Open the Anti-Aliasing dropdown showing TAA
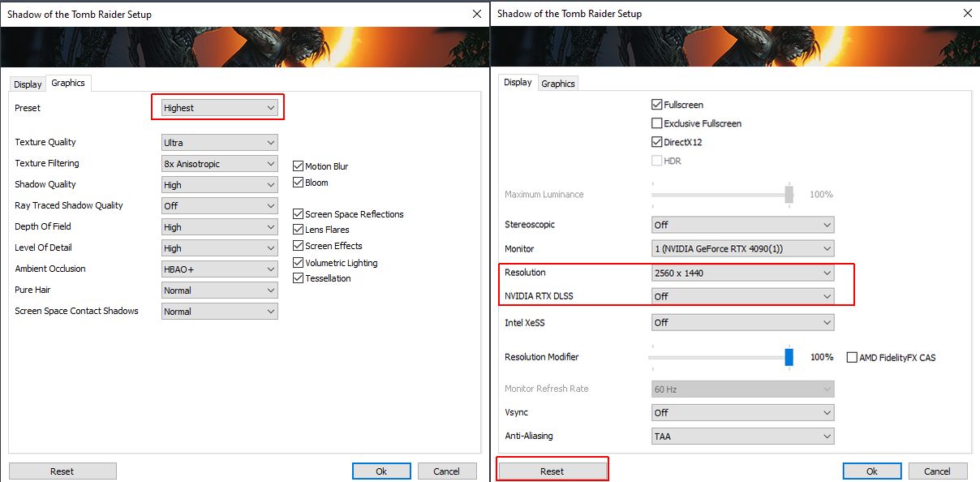This screenshot has width=980, height=482. coord(743,436)
